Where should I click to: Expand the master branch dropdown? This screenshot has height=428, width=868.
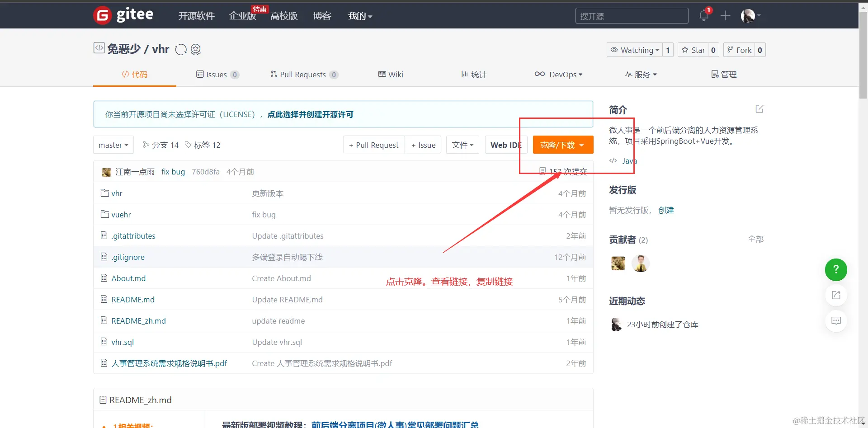pos(113,145)
